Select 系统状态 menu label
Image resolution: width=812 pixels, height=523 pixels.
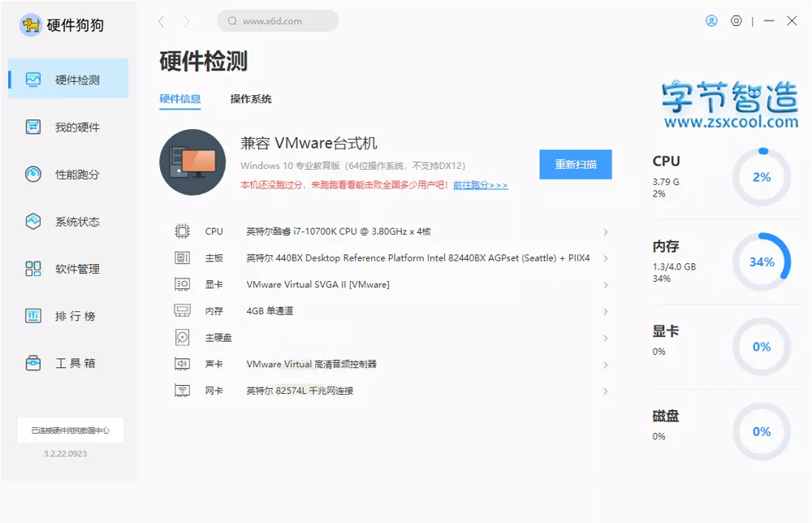tap(77, 222)
